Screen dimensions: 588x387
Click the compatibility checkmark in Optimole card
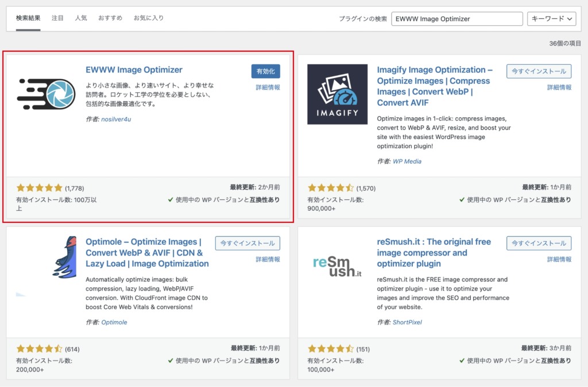click(170, 361)
